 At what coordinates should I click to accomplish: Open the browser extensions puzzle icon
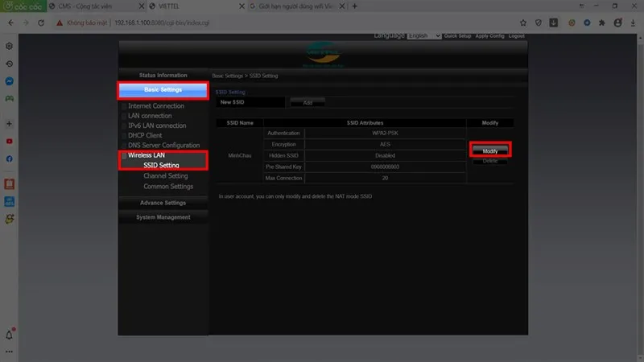point(600,23)
